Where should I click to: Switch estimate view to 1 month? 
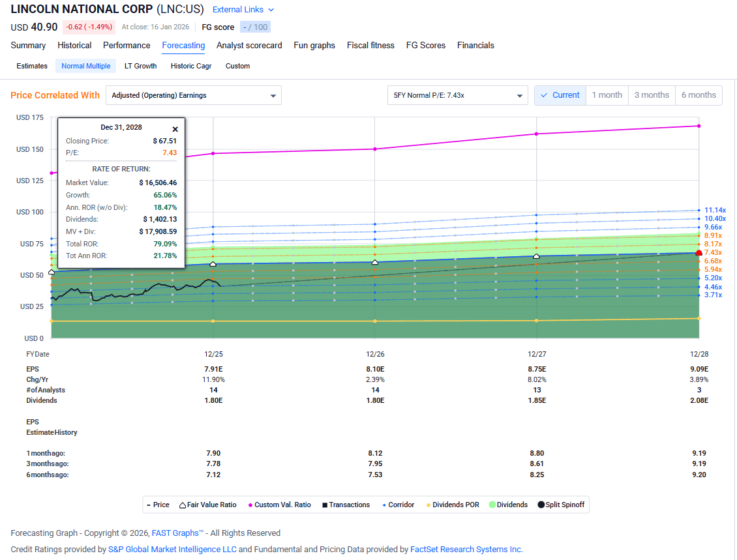(607, 95)
